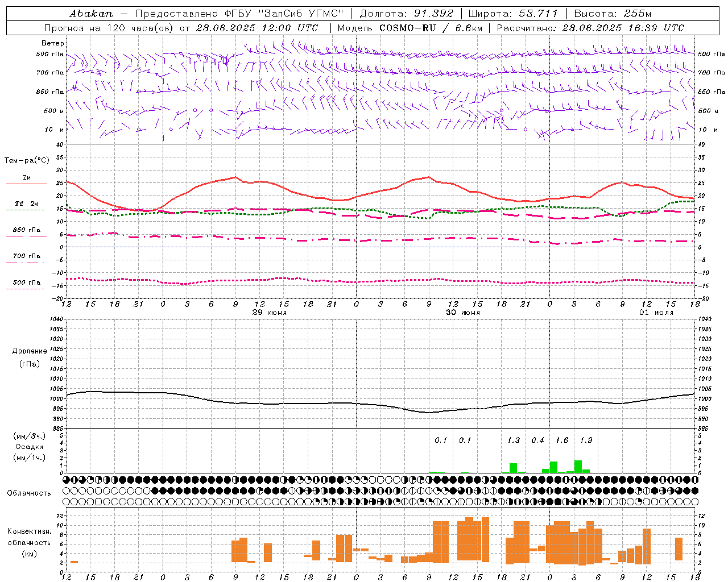Image resolution: width=728 pixels, height=582 pixels.
Task: Click the computed time Рассчитано: 28.06.2025 16:39 UTC
Action: 590,28
